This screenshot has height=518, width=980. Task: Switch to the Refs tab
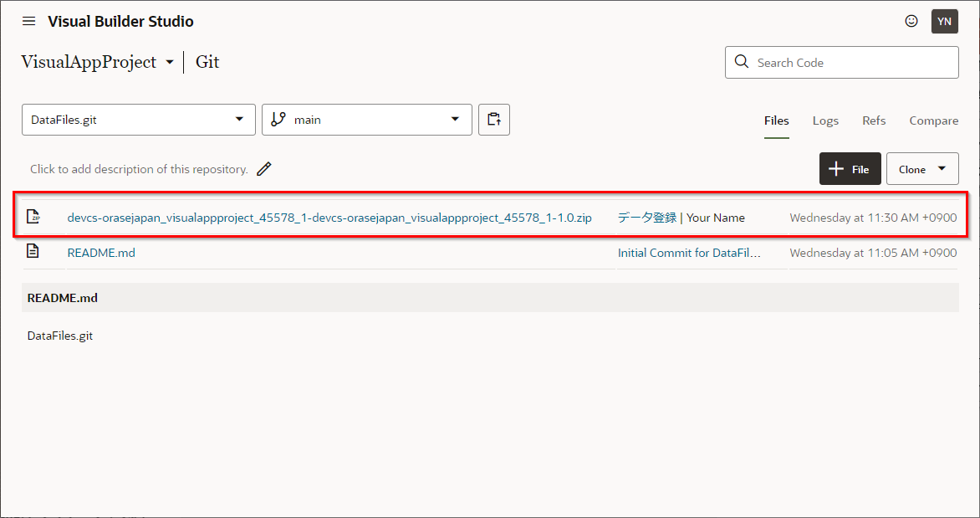coord(874,121)
